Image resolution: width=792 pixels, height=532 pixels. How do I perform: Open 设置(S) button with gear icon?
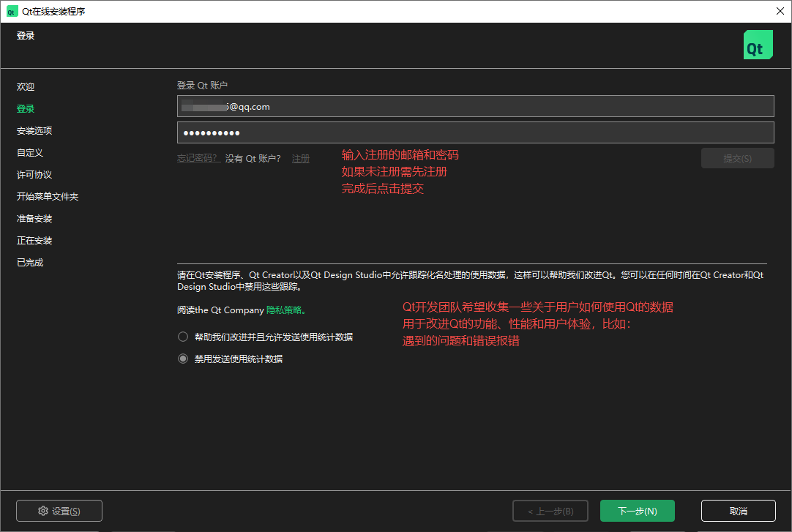pyautogui.click(x=59, y=511)
